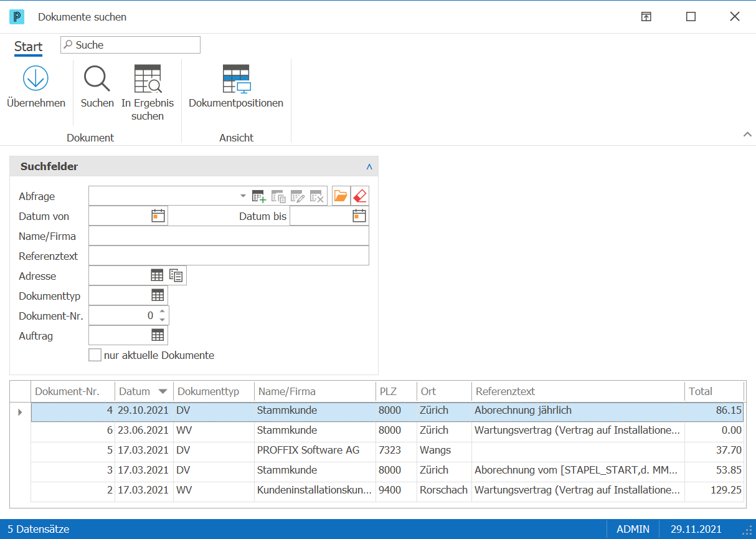Click the Übernehmen download arrow icon
Screen dimensions: 756x539
click(x=35, y=79)
